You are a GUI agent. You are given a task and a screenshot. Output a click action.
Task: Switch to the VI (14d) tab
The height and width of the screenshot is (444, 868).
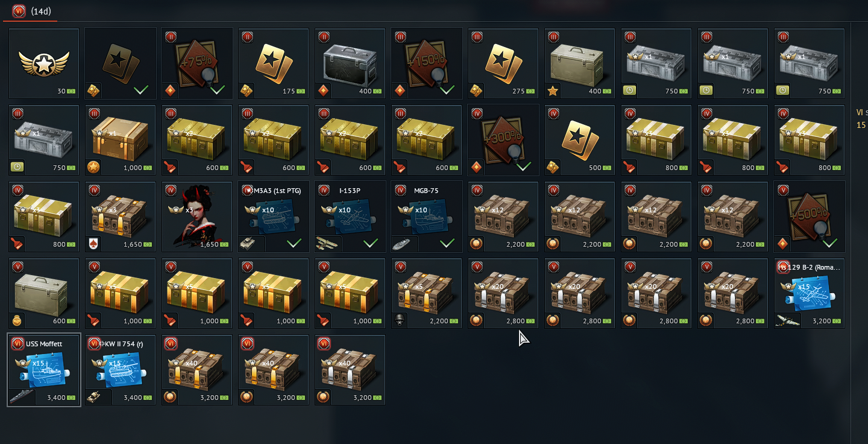point(30,11)
